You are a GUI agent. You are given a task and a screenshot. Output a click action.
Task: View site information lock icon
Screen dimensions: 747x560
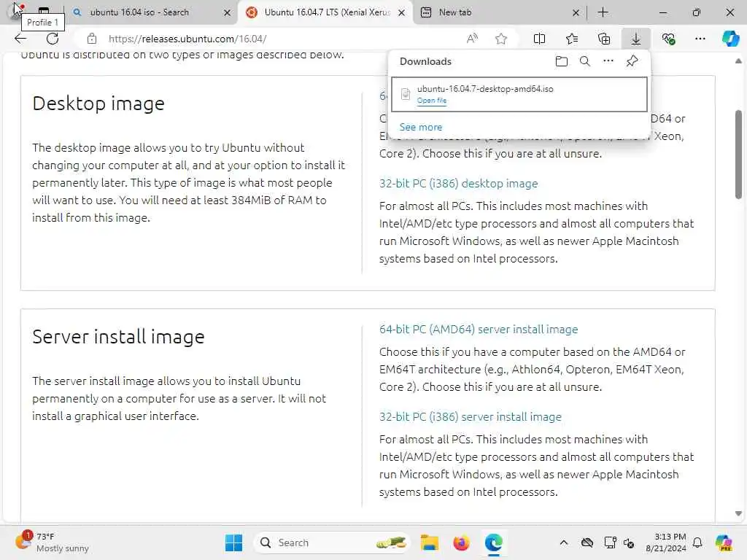[92, 39]
